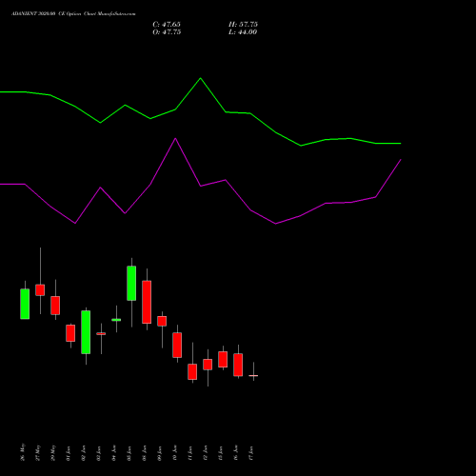Image resolution: width=476 pixels, height=476 pixels.
Task: Select the open value O: 47.75
Action: pos(167,32)
